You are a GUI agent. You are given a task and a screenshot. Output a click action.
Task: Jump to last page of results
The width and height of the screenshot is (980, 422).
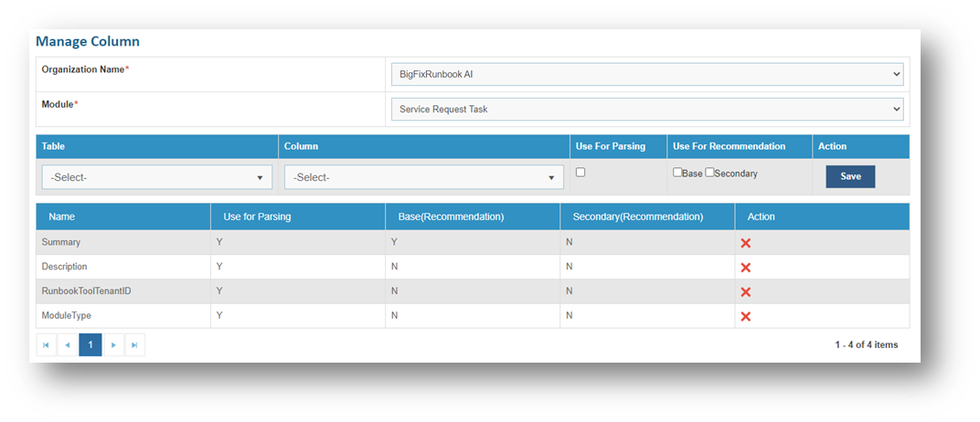coord(134,345)
